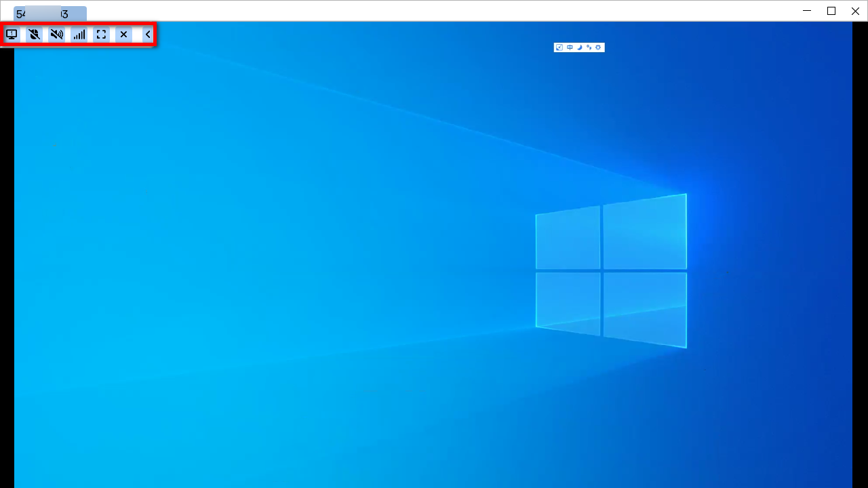Image resolution: width=868 pixels, height=488 pixels.
Task: End the remote session with the X icon
Action: [x=123, y=34]
